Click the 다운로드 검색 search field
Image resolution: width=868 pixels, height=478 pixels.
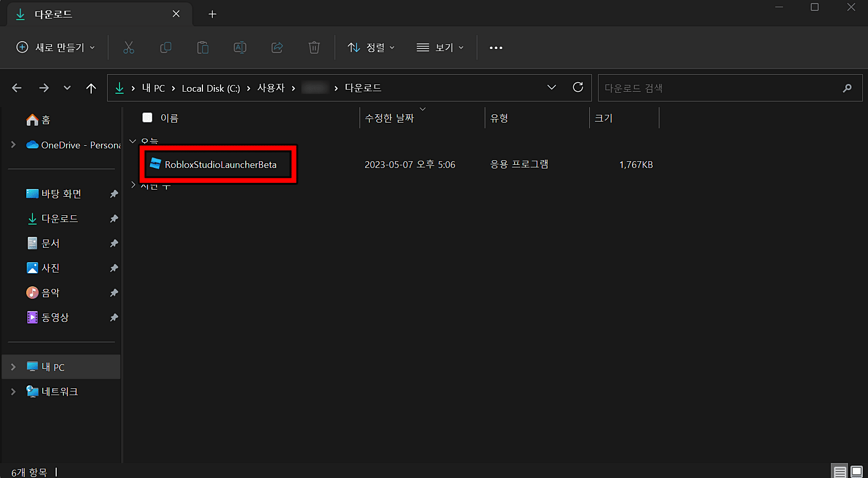pos(730,88)
